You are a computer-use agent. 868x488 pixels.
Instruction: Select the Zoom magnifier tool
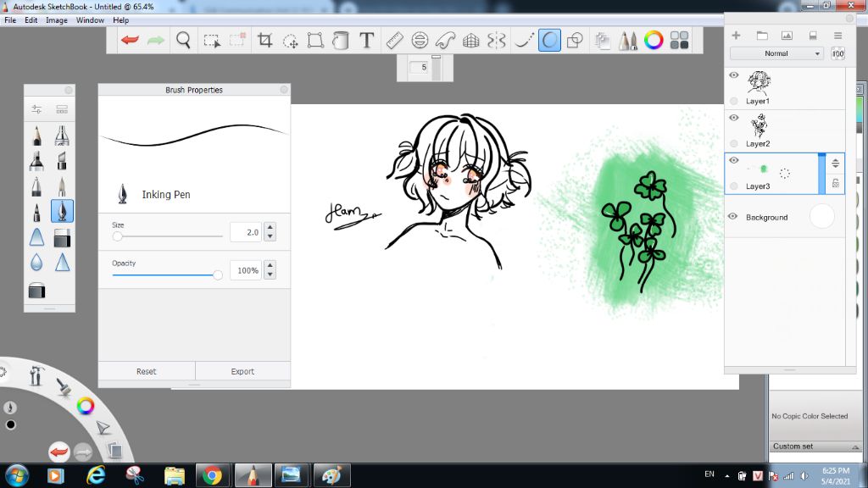[183, 40]
